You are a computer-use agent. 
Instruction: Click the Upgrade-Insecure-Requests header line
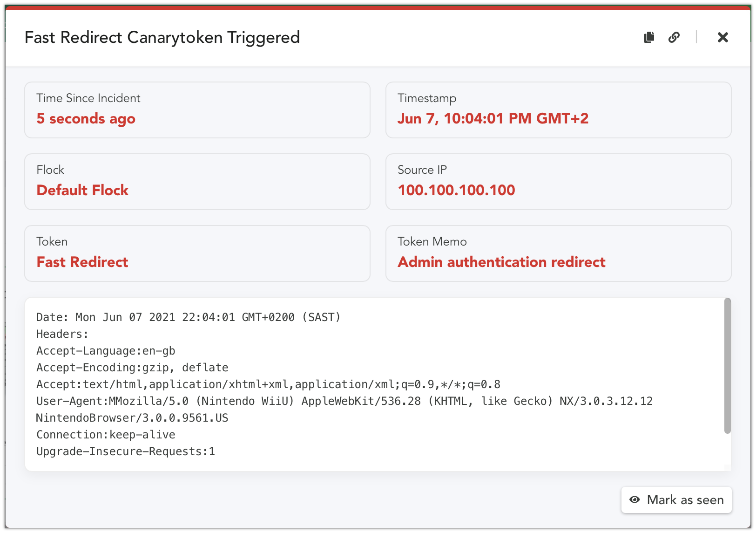click(x=126, y=451)
